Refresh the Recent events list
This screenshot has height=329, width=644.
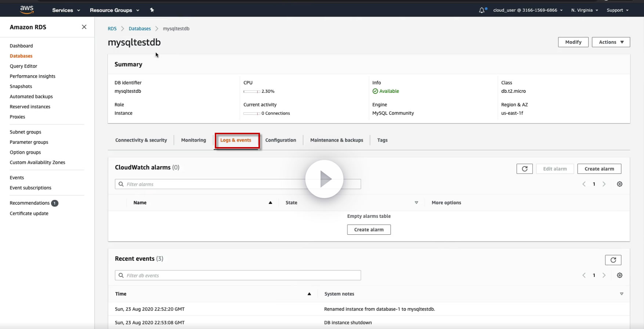click(613, 260)
